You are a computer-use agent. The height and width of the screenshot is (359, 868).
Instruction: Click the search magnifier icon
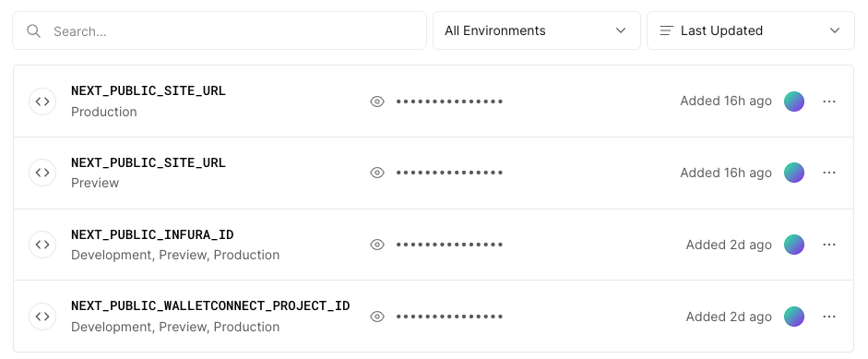pyautogui.click(x=34, y=31)
